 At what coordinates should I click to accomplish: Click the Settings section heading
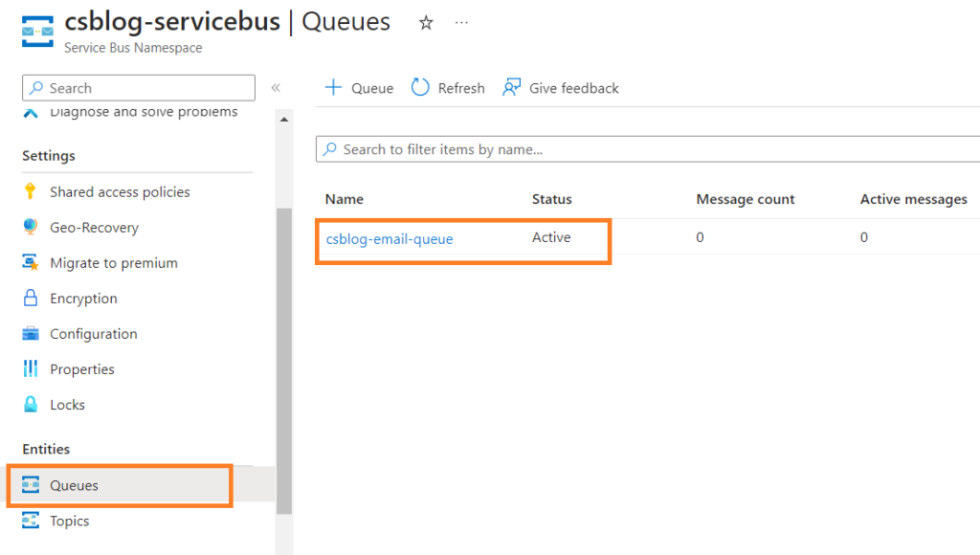pyautogui.click(x=49, y=156)
